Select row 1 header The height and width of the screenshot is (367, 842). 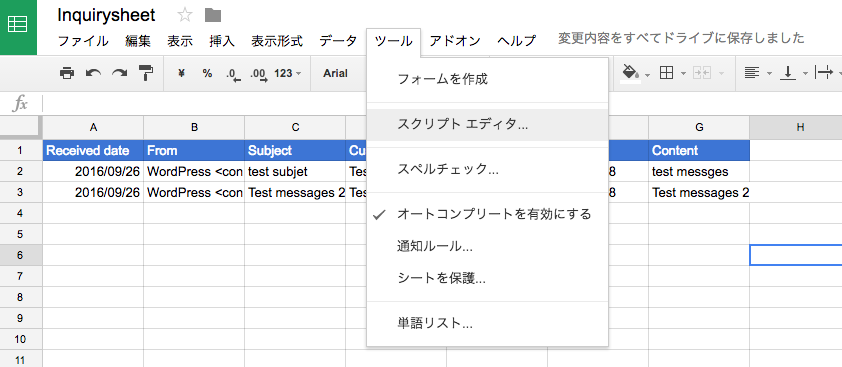[21, 150]
